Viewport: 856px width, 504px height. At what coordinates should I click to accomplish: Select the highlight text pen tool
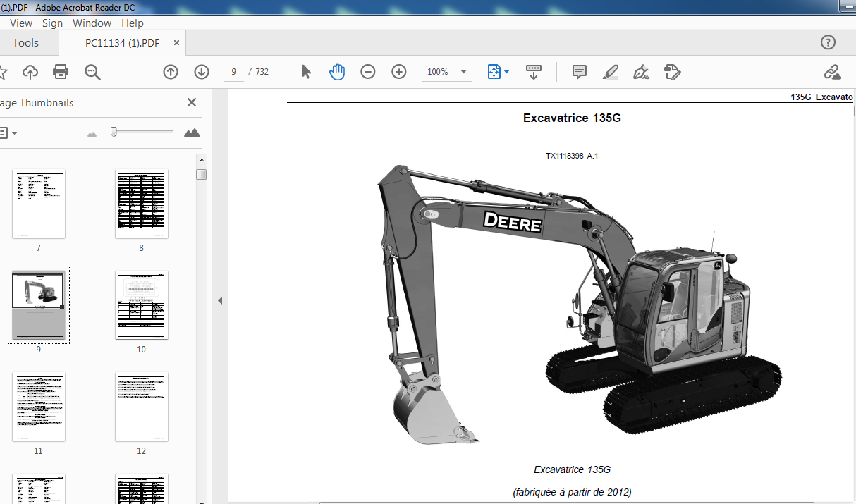pos(611,72)
